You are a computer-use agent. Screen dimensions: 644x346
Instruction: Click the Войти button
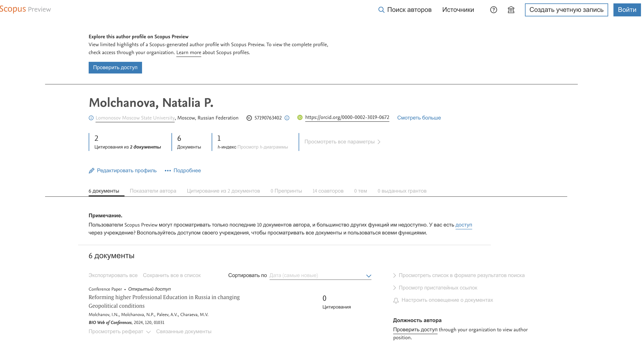pos(627,10)
